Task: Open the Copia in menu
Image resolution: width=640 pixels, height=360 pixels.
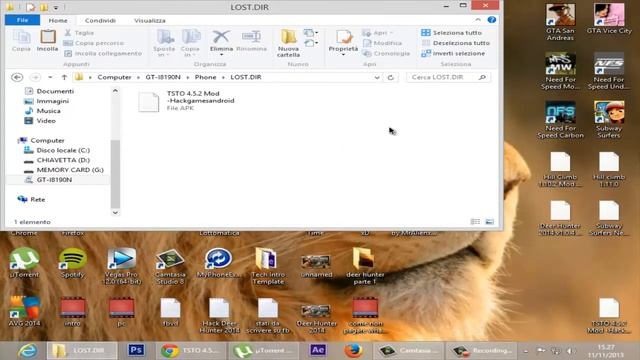Action: point(190,43)
